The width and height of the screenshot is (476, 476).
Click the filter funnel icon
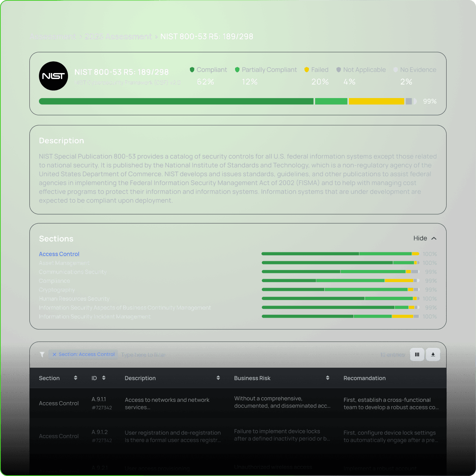coord(42,354)
